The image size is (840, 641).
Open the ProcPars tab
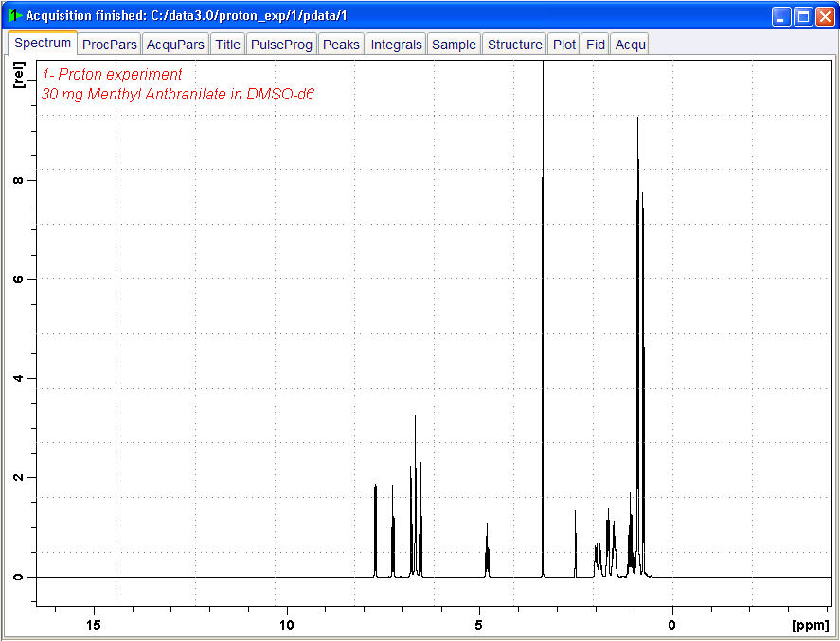coord(109,45)
